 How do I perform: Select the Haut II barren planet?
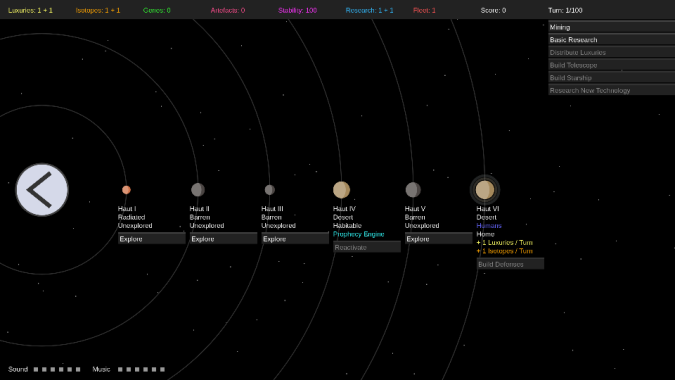tap(198, 190)
